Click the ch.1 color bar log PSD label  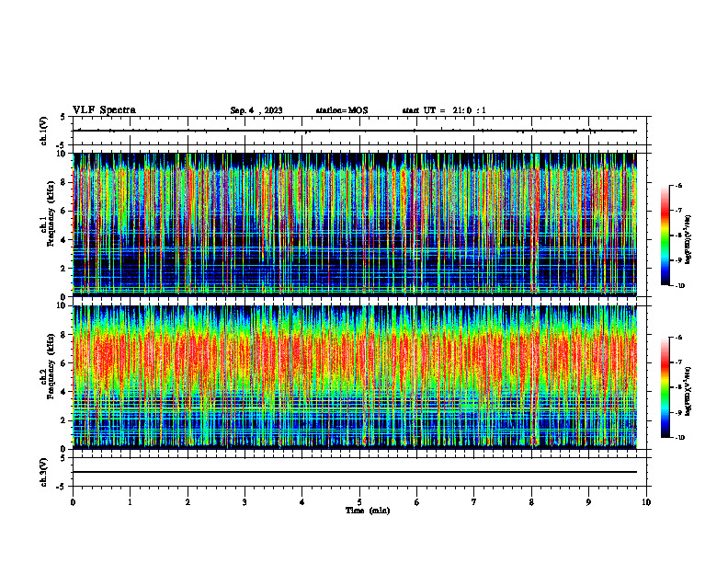click(x=688, y=240)
